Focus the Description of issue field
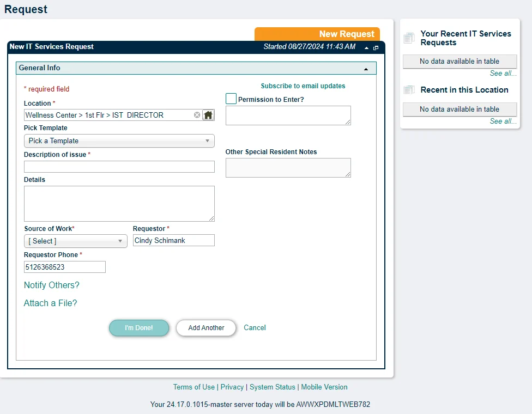 tap(119, 167)
